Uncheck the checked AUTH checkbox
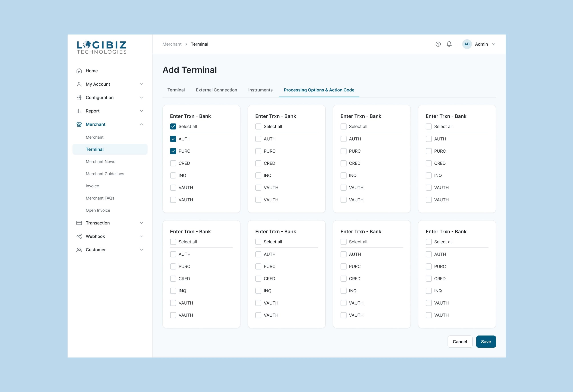Image resolution: width=573 pixels, height=392 pixels. (x=173, y=139)
